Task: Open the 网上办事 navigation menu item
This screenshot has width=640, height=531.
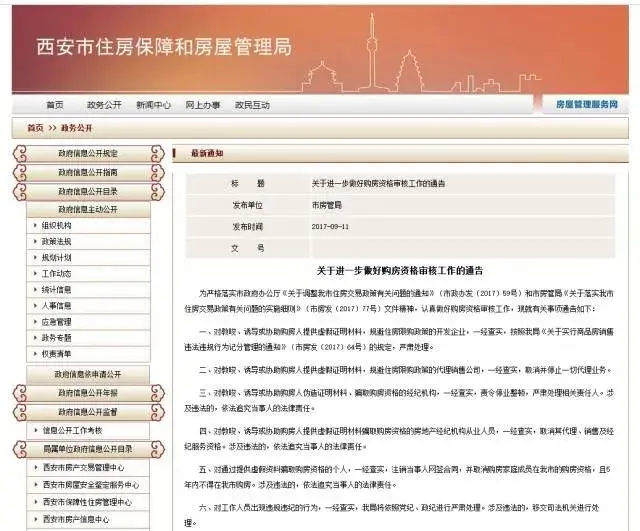Action: point(203,105)
